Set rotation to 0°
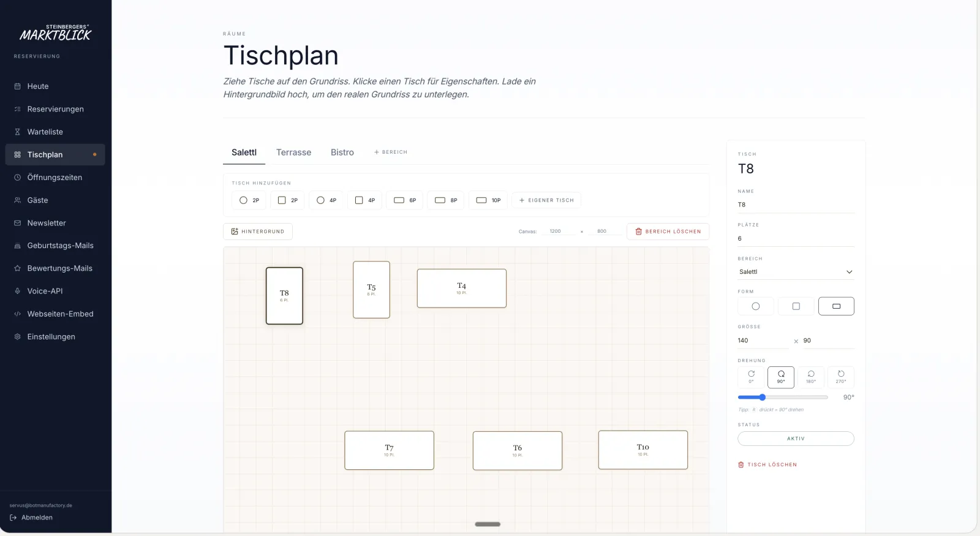 click(751, 377)
